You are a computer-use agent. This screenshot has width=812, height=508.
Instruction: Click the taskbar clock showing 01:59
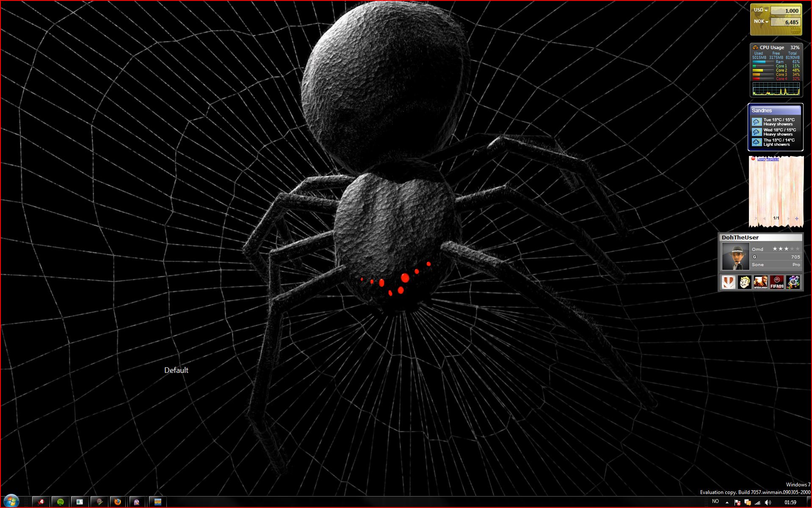(790, 502)
